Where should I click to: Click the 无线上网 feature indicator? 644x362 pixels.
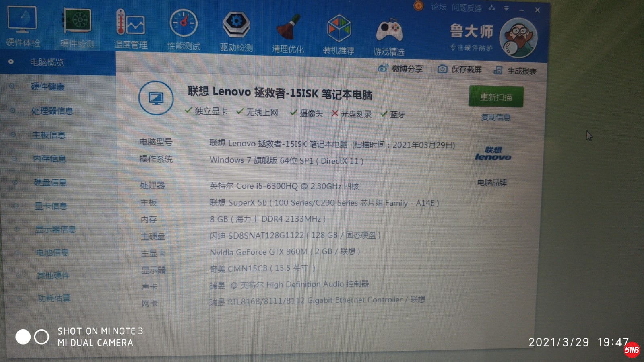point(257,112)
